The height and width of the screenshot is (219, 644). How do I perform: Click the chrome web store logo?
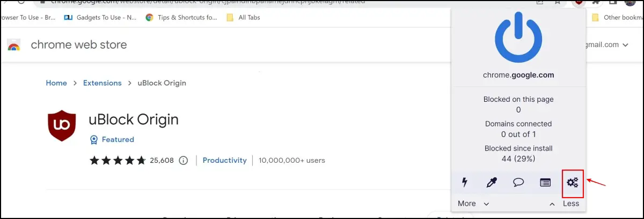[14, 45]
